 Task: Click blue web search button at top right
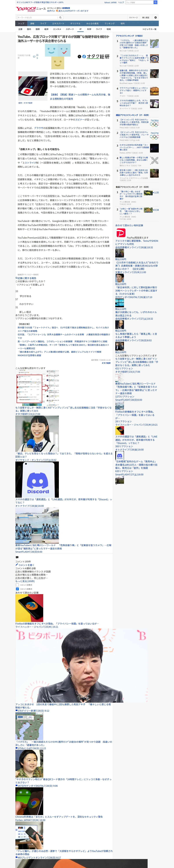tap(155, 2)
